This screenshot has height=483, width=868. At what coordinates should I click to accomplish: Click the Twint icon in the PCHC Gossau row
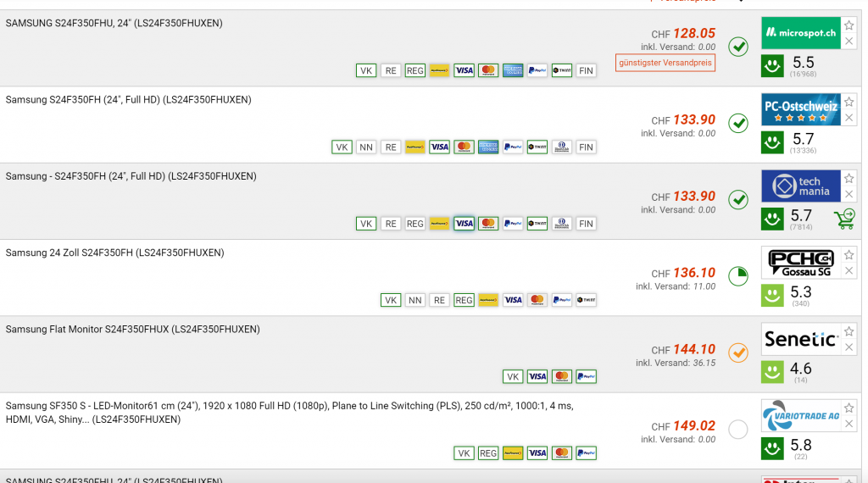587,300
